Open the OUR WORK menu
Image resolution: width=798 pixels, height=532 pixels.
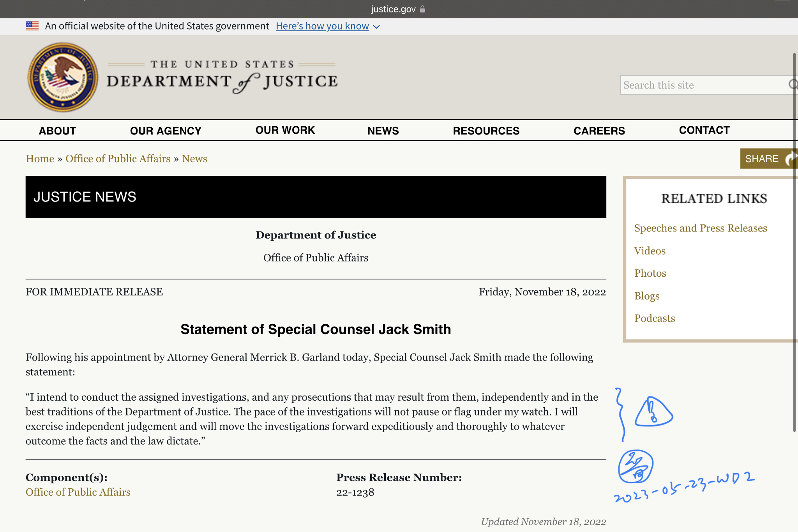point(285,130)
